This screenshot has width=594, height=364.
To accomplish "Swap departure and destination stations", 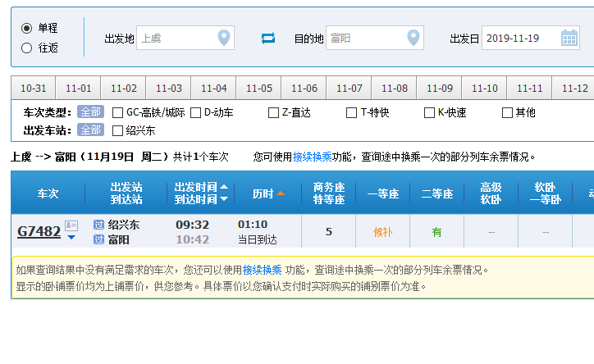I will [268, 39].
